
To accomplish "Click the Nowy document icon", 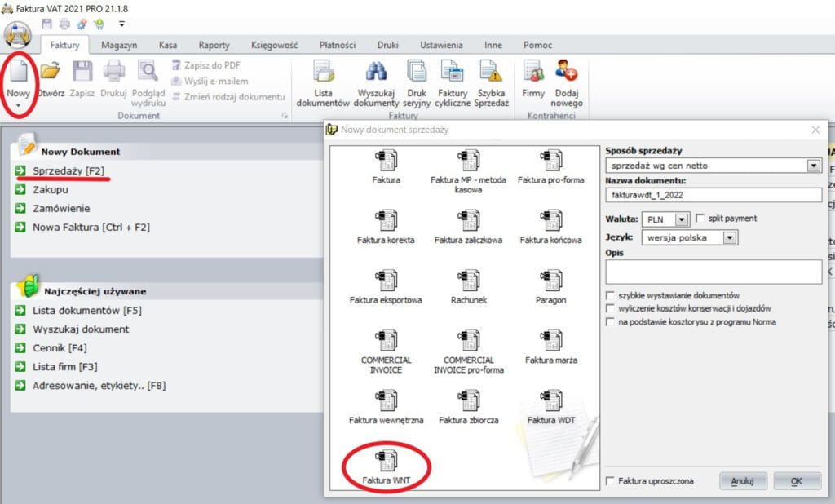I will 18,73.
